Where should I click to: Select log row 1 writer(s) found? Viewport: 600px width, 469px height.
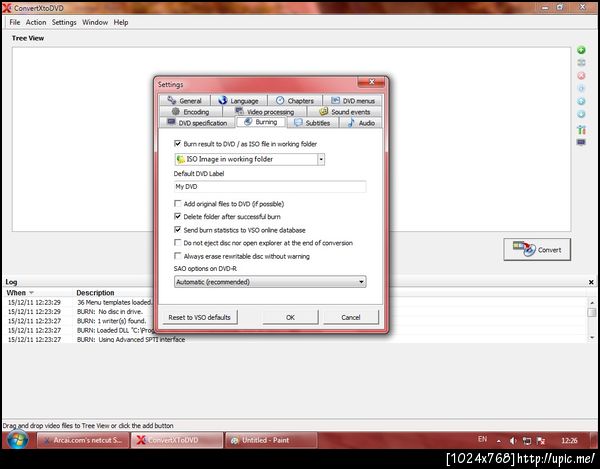click(x=111, y=321)
